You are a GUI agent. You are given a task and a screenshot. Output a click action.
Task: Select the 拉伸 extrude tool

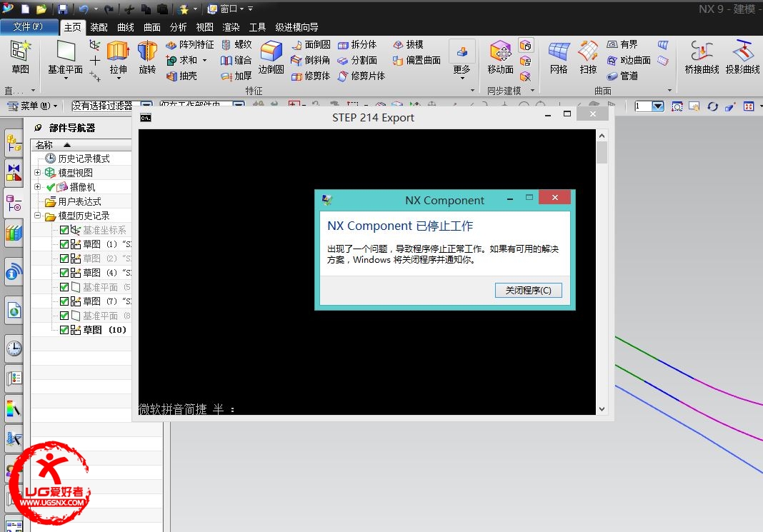point(118,57)
